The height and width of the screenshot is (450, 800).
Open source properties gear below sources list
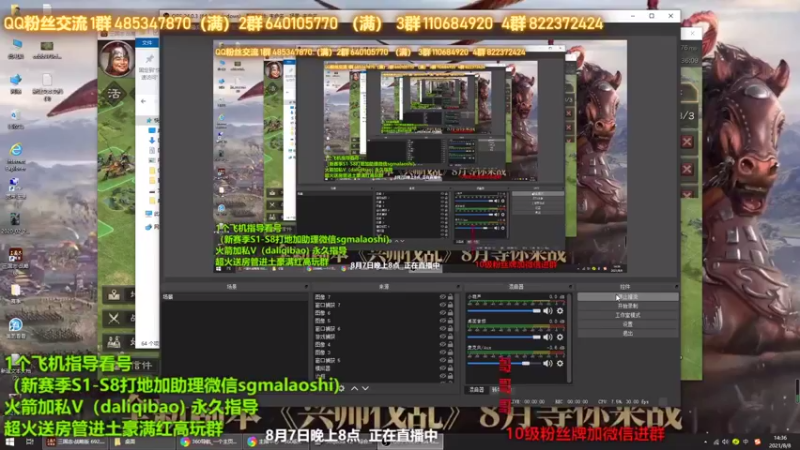pos(341,388)
